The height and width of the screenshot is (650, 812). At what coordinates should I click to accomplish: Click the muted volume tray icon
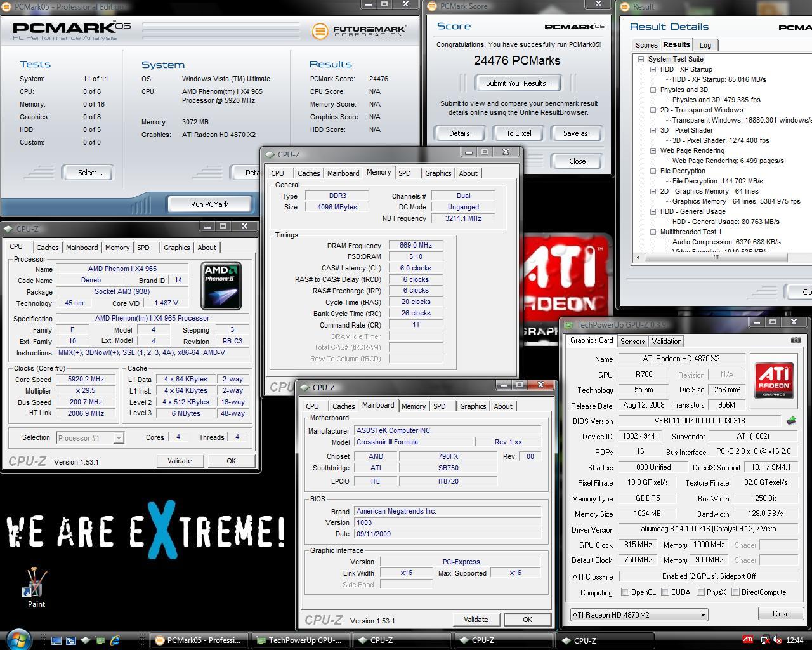[x=776, y=640]
